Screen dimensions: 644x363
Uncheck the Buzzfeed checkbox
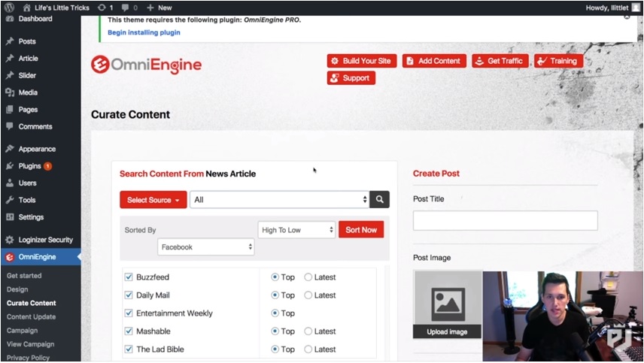129,277
